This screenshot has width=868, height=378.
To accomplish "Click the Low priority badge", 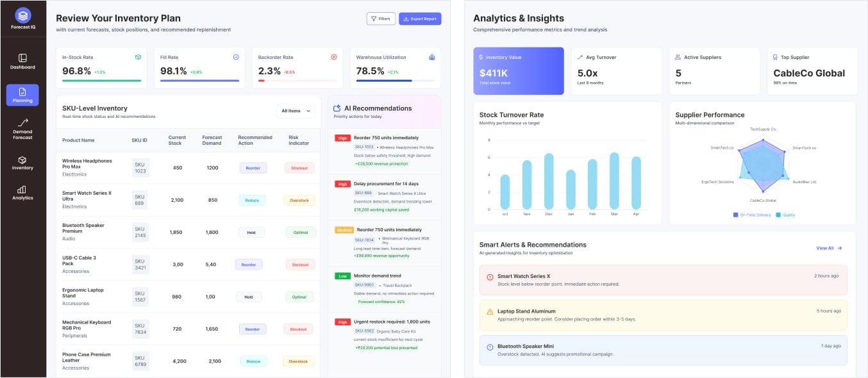I will [x=342, y=276].
